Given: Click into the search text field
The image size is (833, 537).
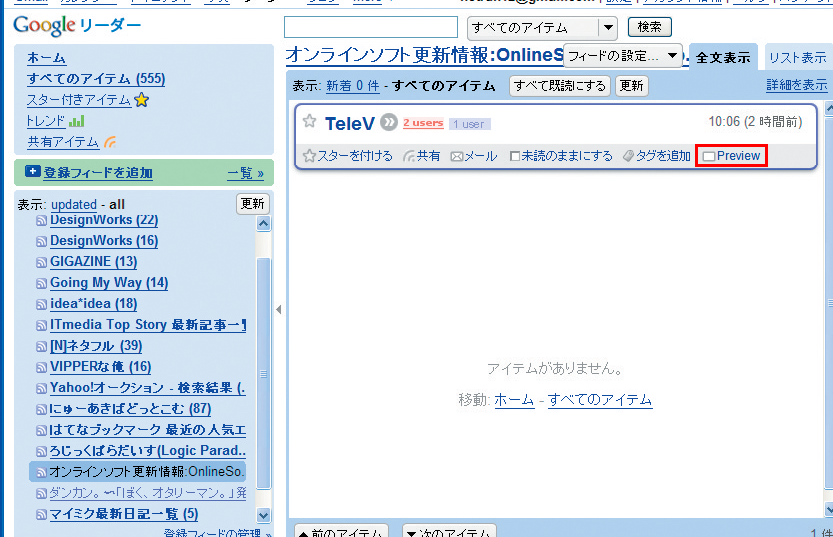Looking at the screenshot, I should click(x=371, y=27).
